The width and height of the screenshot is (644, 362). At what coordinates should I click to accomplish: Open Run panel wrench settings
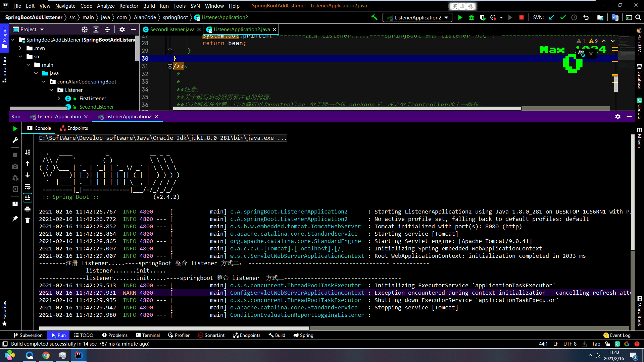point(15,140)
